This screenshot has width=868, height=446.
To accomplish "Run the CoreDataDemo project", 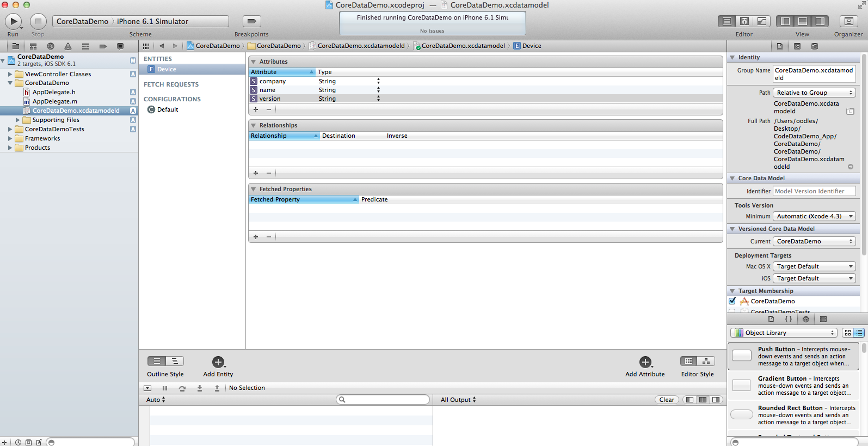I will click(x=13, y=21).
